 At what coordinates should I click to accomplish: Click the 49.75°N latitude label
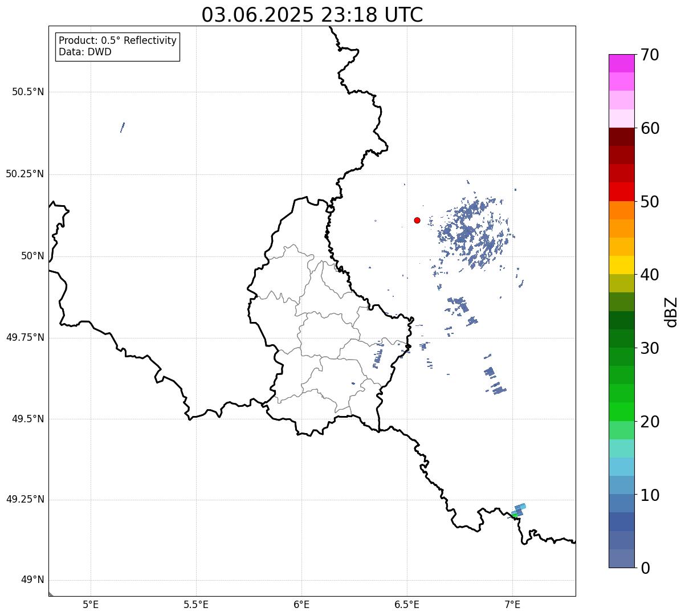coord(25,337)
